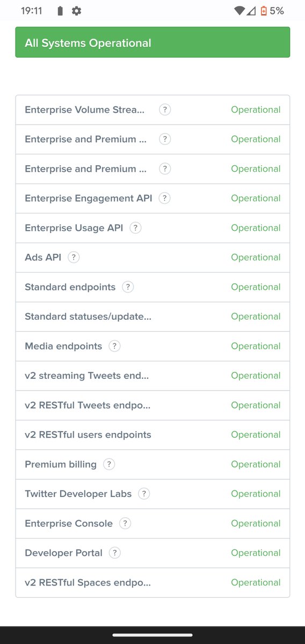The width and height of the screenshot is (305, 644).
Task: Tap the bottom navigation gesture handle
Action: (152, 635)
